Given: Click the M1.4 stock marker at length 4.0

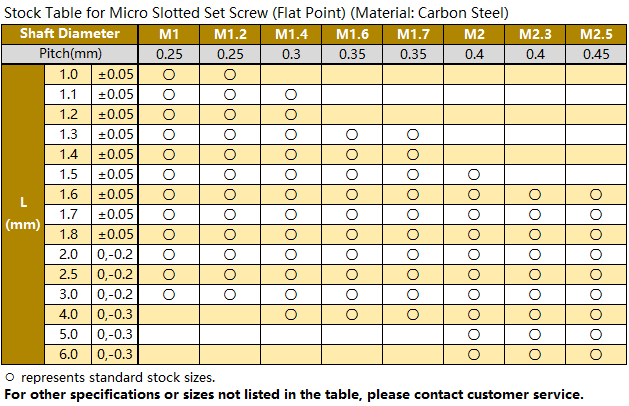Looking at the screenshot, I should click(x=291, y=314).
